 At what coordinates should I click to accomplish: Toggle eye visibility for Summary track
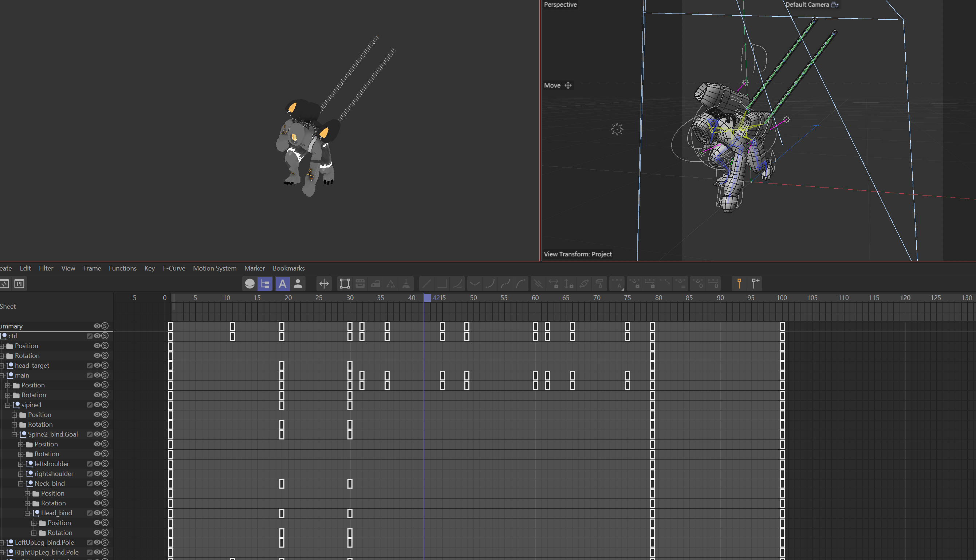point(97,326)
